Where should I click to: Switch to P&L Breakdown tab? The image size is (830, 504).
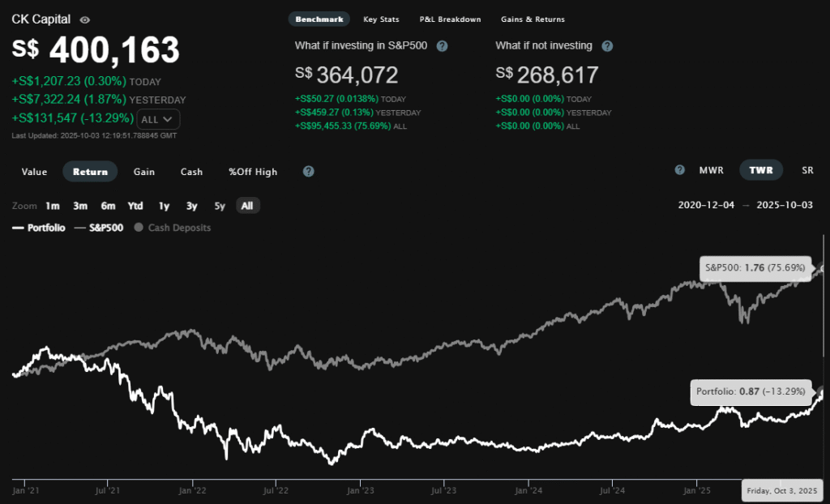tap(450, 19)
